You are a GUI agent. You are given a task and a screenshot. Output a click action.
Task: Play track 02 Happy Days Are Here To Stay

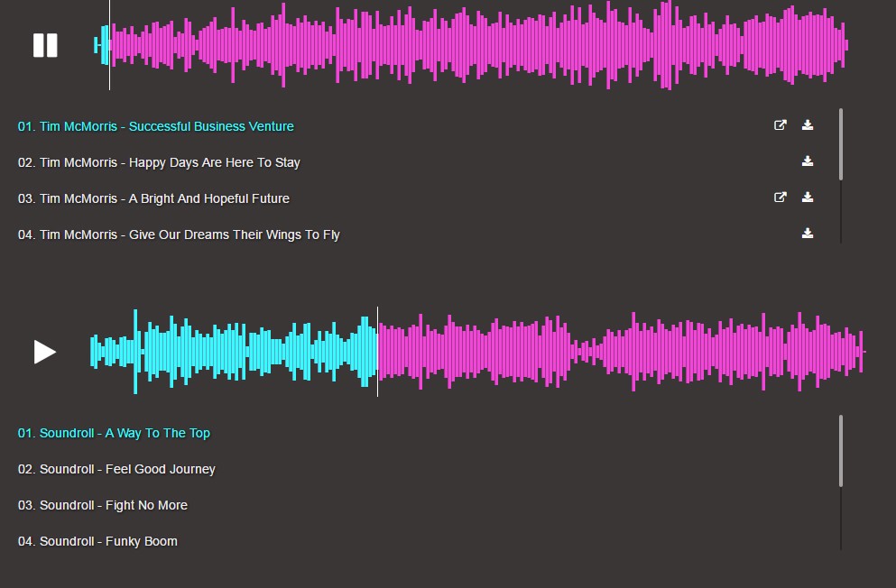click(159, 162)
